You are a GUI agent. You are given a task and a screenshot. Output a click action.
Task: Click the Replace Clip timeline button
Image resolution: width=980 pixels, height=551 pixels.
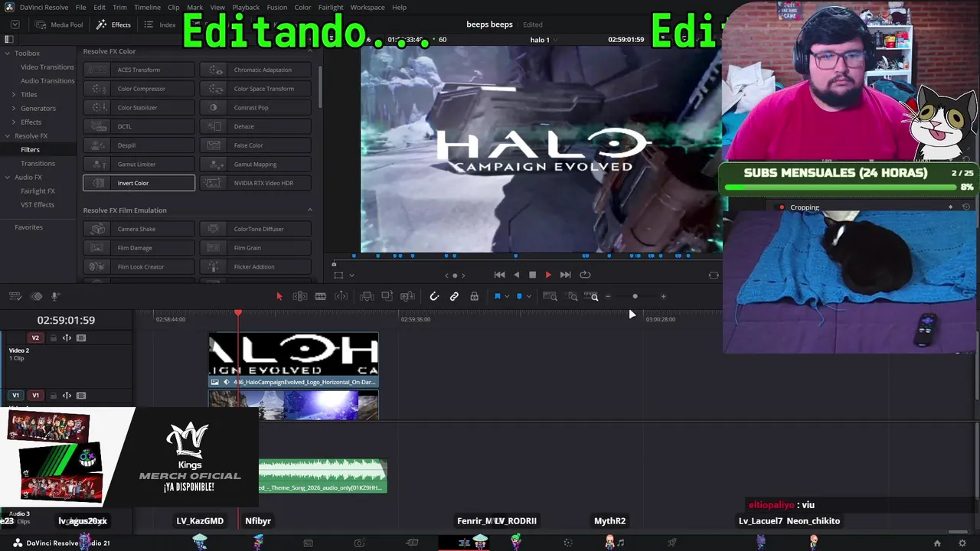point(407,296)
